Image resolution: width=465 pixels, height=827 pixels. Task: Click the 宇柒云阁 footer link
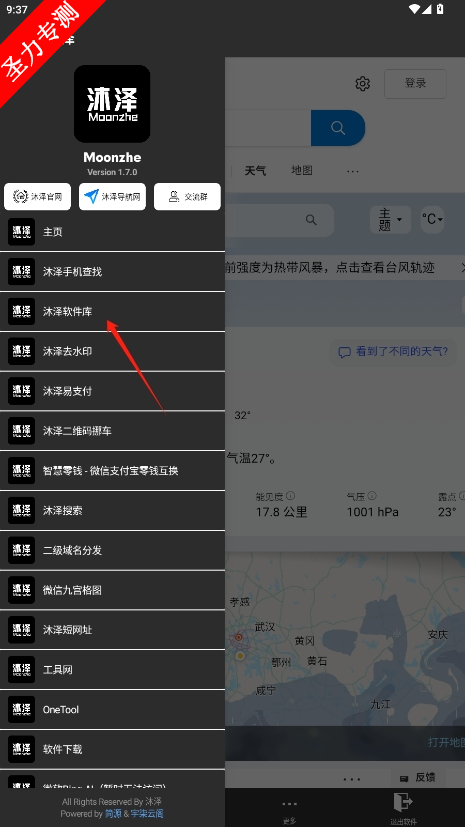(147, 813)
